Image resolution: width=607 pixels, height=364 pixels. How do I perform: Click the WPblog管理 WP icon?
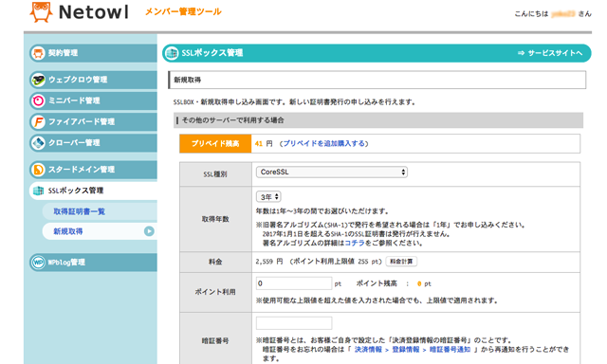coord(38,263)
